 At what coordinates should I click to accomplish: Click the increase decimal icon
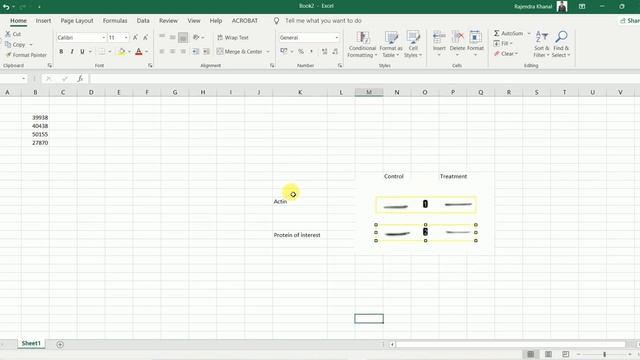[324, 51]
